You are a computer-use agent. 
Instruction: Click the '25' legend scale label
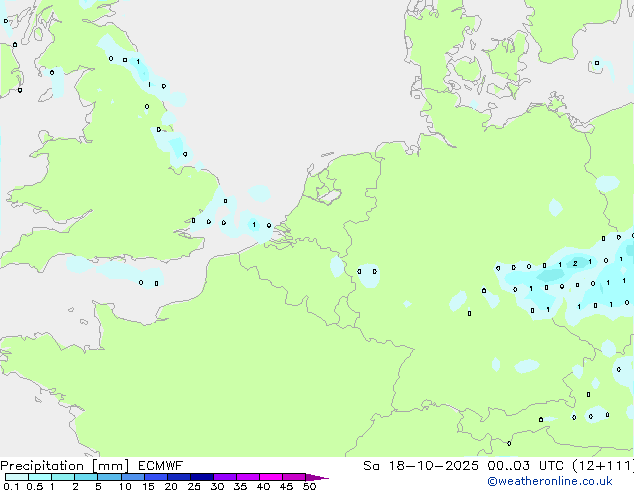point(194,486)
